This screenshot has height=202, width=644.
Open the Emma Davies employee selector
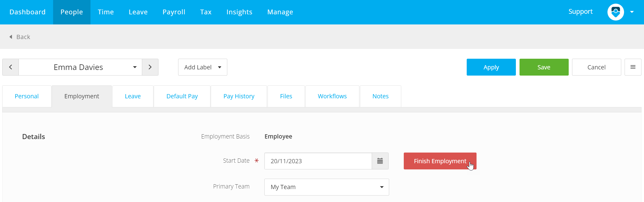(x=80, y=67)
